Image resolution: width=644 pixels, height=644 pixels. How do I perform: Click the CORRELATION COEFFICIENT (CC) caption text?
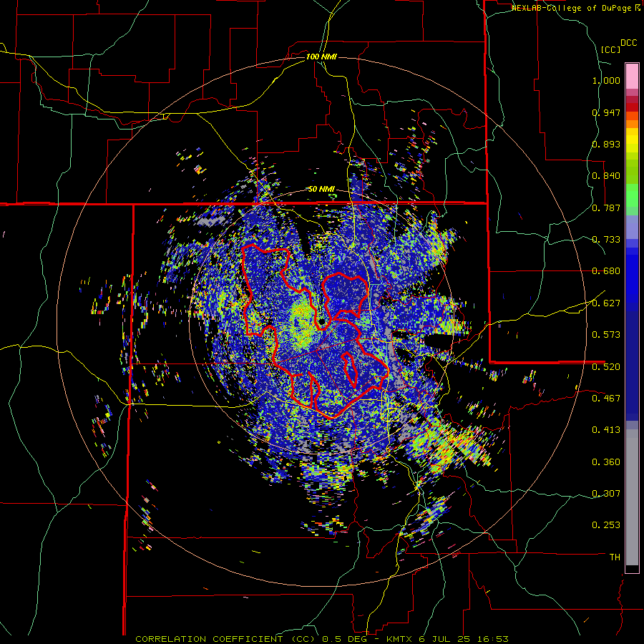(x=225, y=639)
